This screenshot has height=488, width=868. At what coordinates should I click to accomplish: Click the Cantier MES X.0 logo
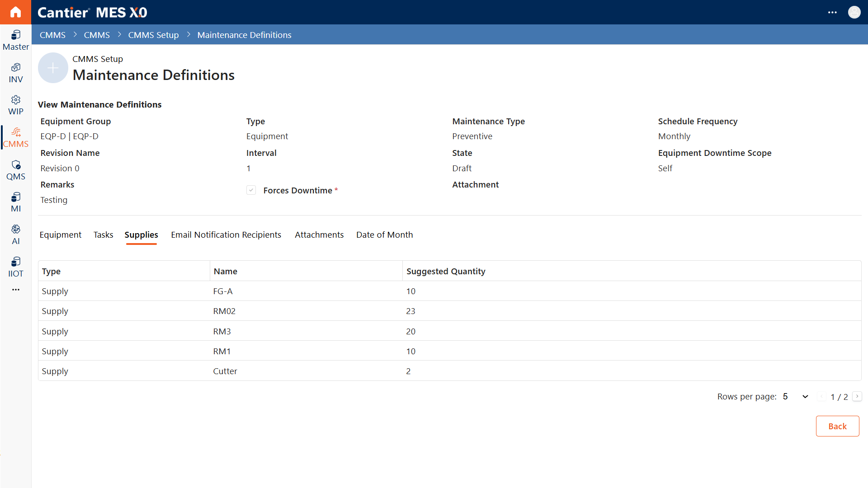tap(92, 12)
